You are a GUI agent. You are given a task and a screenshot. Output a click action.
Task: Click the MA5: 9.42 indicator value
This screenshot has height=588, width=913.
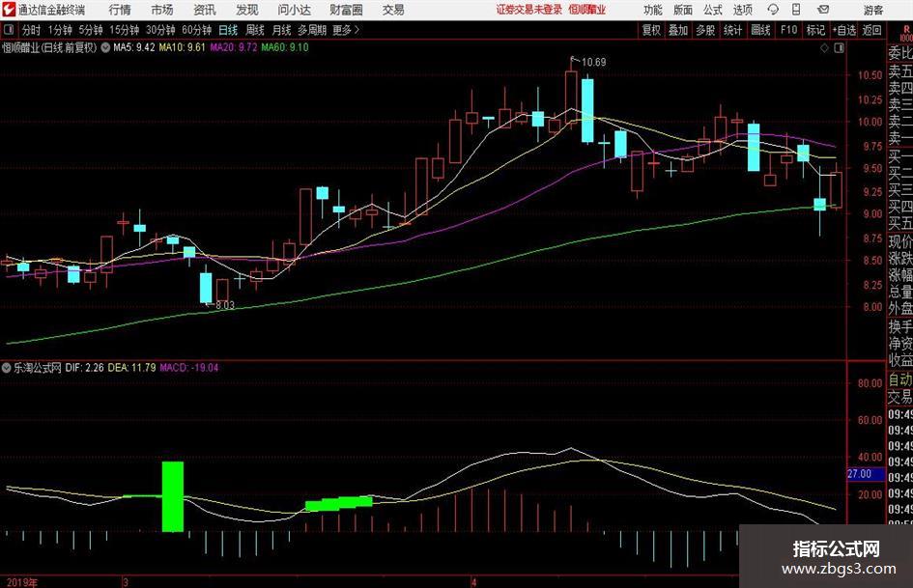click(x=134, y=47)
